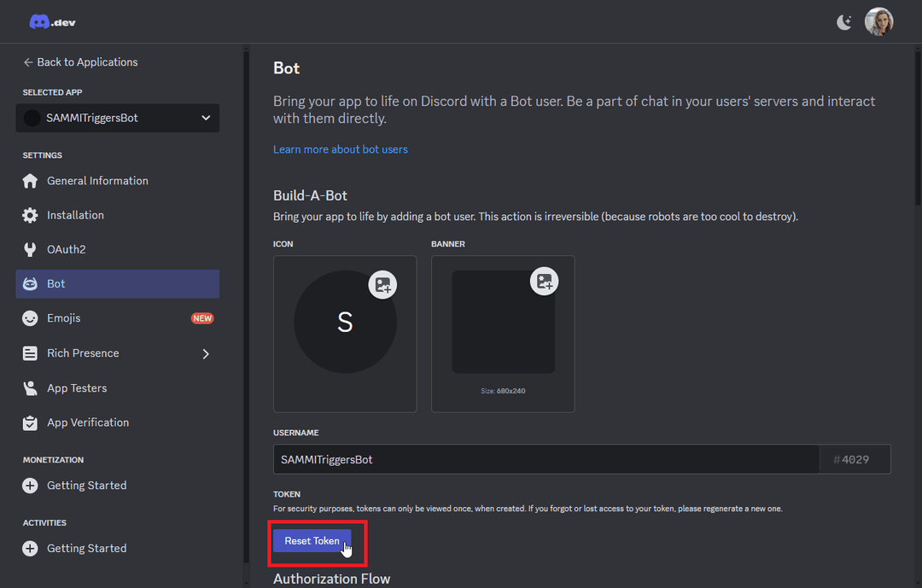The height and width of the screenshot is (588, 922).
Task: Open Activities Getting Started
Action: tap(118, 549)
